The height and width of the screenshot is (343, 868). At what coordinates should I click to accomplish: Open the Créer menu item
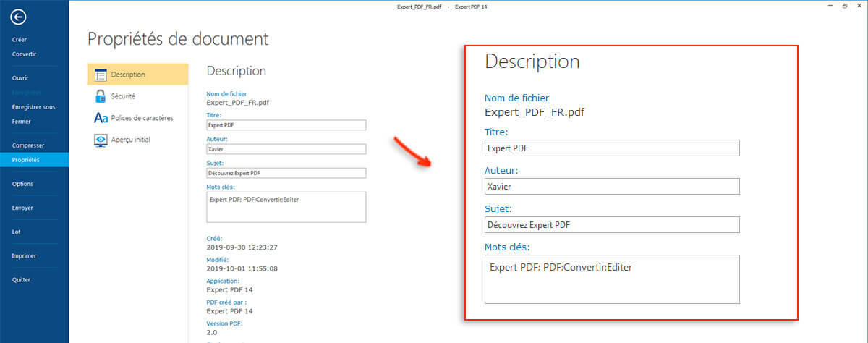click(x=20, y=40)
